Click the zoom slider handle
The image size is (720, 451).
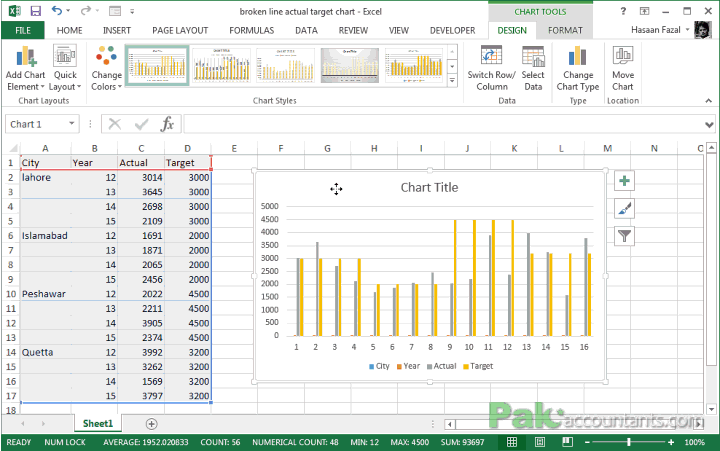629,442
